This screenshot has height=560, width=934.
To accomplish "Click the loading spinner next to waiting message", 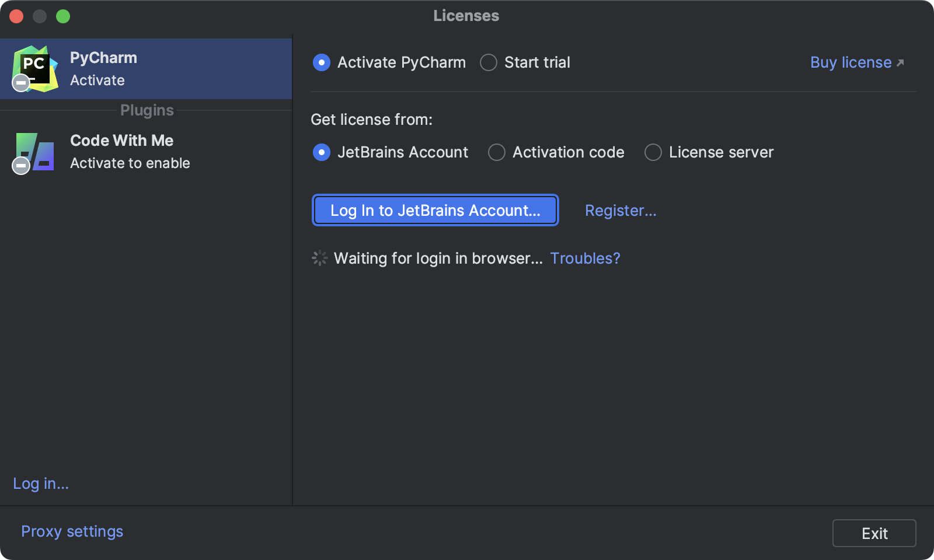I will pos(319,258).
